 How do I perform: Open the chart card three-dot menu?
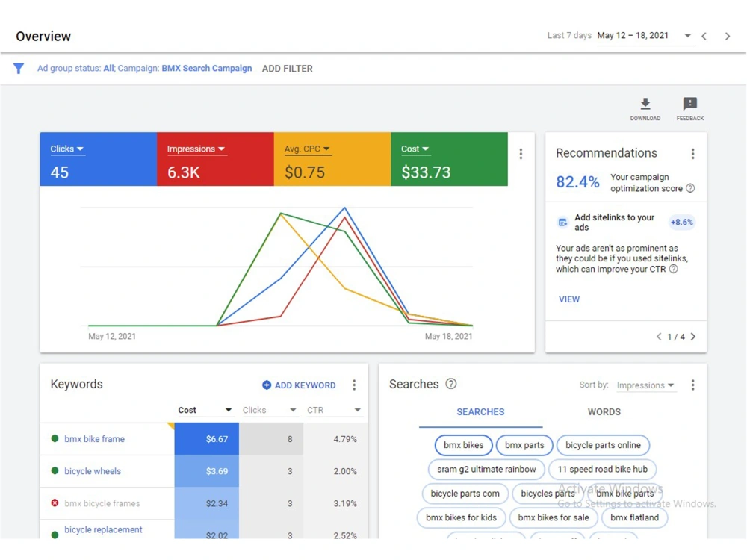point(521,154)
